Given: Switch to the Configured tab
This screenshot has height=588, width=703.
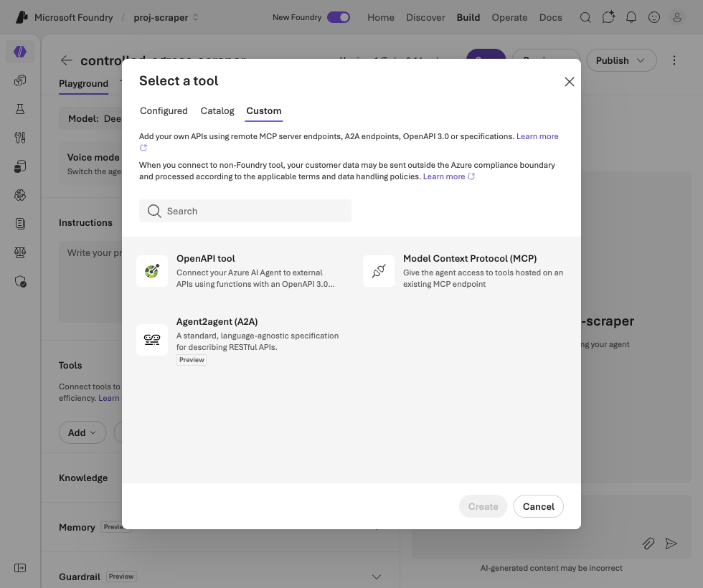Looking at the screenshot, I should point(164,110).
